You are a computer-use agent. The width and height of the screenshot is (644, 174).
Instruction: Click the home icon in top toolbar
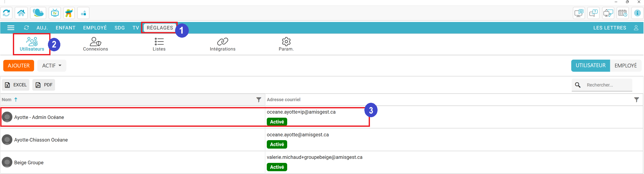[x=21, y=13]
